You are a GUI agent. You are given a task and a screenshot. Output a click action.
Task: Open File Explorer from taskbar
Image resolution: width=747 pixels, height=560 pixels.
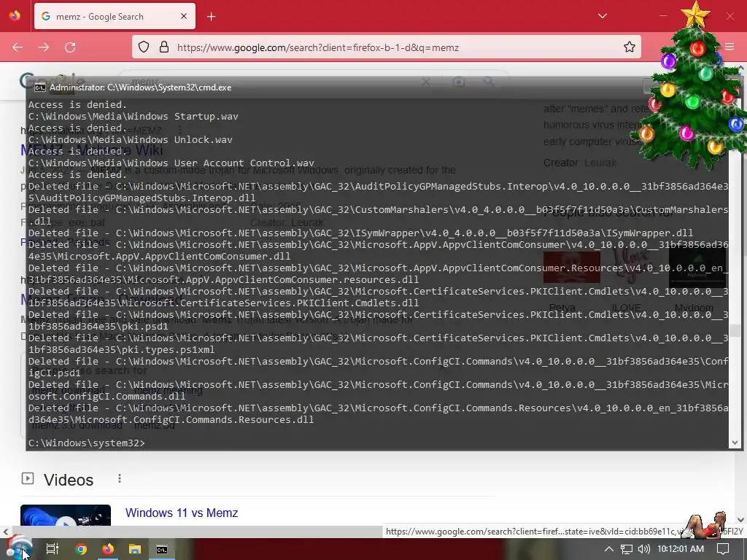[135, 549]
